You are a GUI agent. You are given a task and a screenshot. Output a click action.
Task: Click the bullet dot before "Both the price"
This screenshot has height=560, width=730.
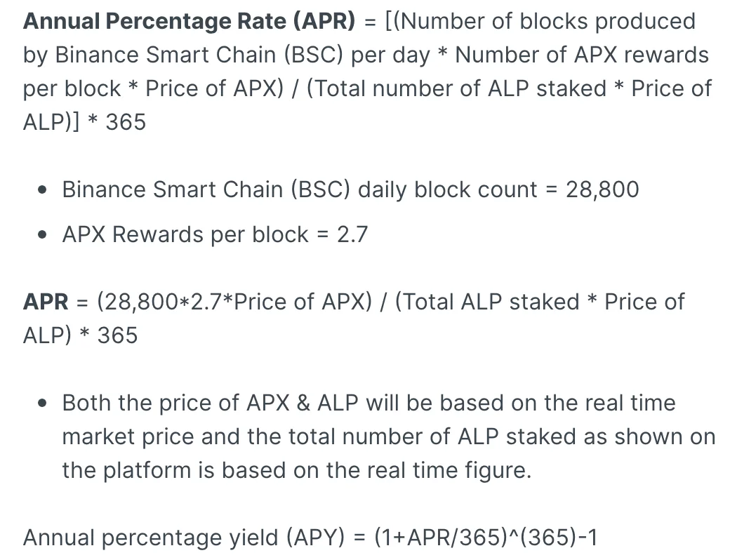[x=44, y=404]
